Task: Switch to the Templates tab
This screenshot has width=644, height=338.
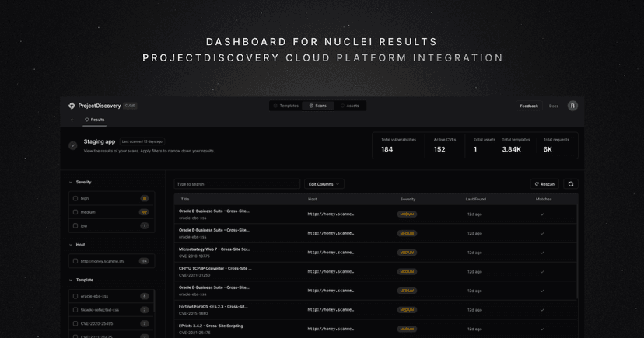Action: [x=285, y=106]
